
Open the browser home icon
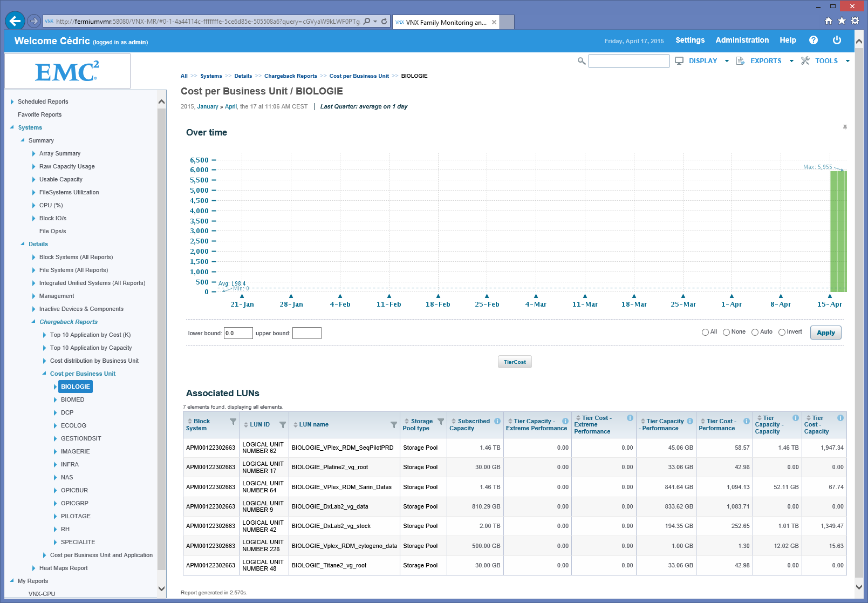(x=829, y=21)
